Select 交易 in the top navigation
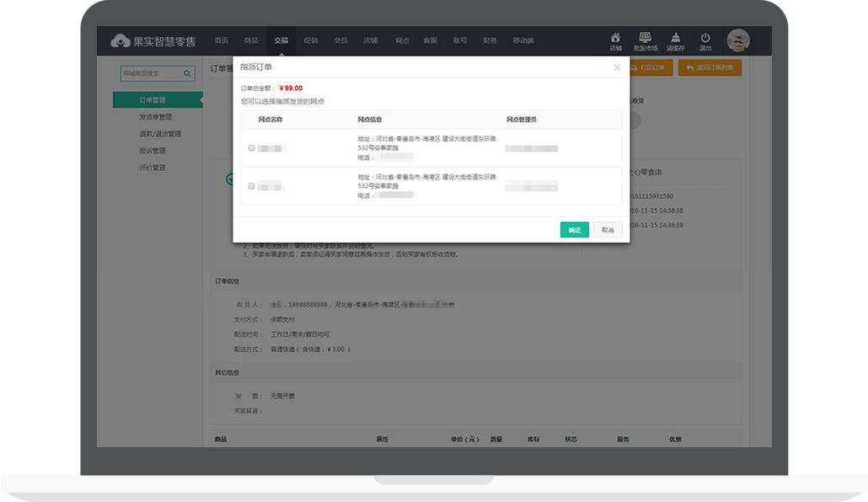 (281, 40)
